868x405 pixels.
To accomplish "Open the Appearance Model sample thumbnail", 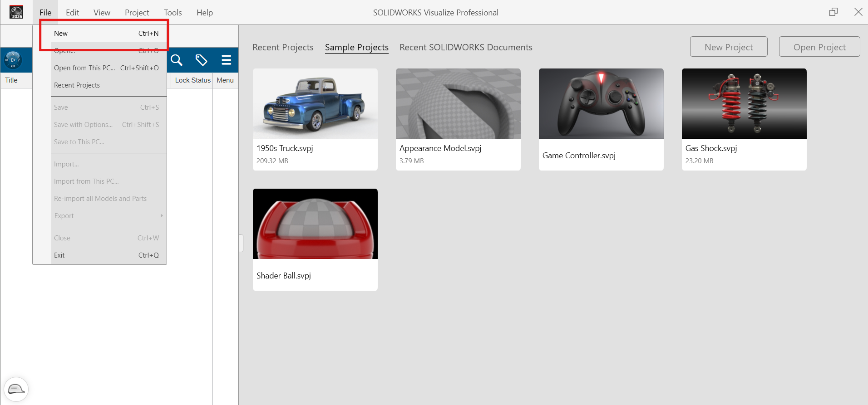I will (458, 103).
